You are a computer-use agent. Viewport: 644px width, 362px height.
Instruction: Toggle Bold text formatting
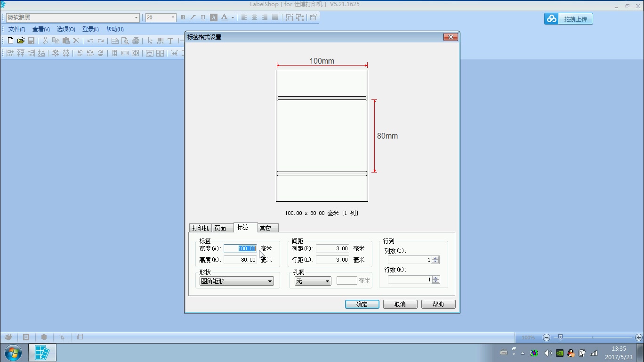pyautogui.click(x=183, y=17)
